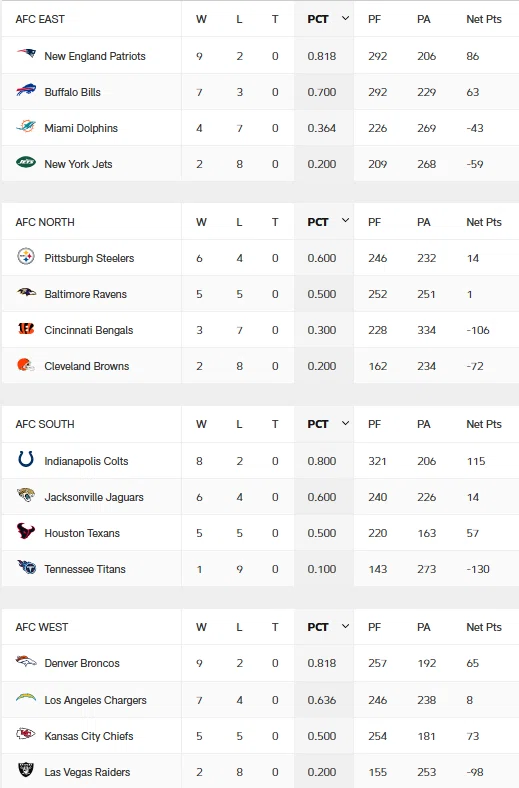Click the Houston Texans logo
This screenshot has width=519, height=788.
(x=26, y=531)
